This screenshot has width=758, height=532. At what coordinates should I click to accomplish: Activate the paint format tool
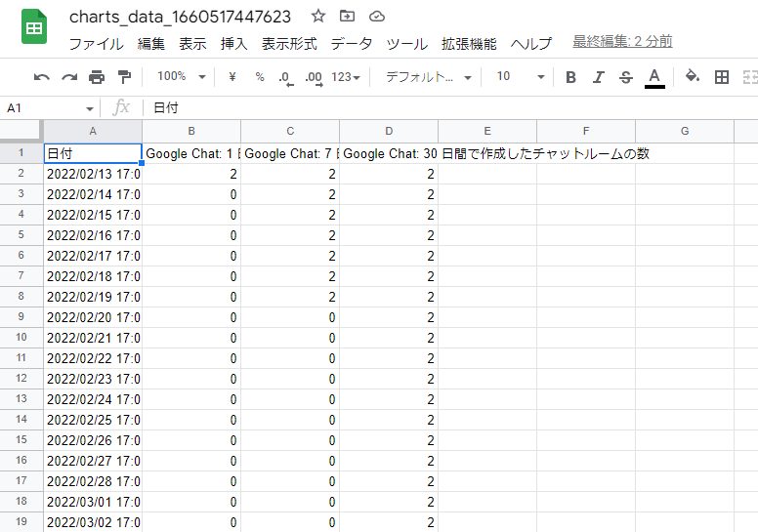(124, 77)
